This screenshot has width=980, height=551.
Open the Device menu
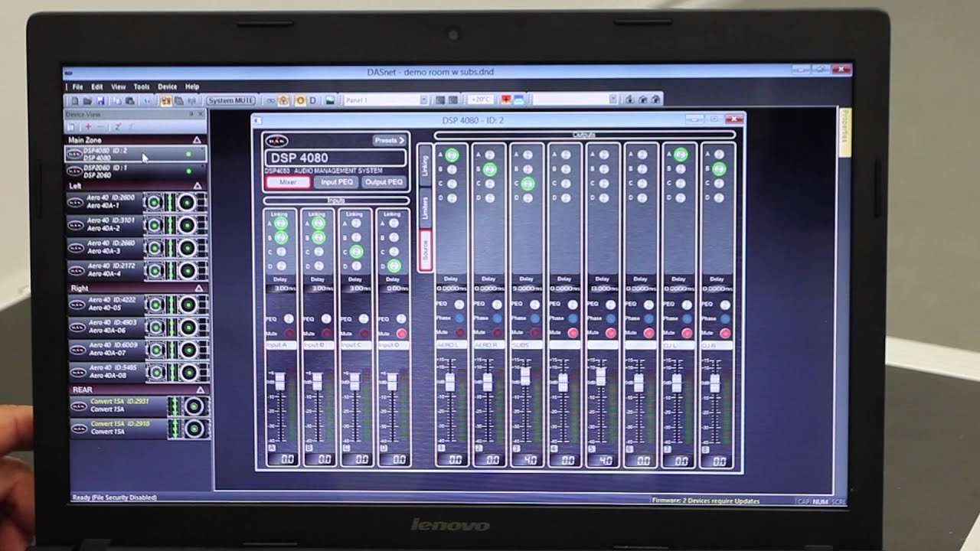point(167,86)
